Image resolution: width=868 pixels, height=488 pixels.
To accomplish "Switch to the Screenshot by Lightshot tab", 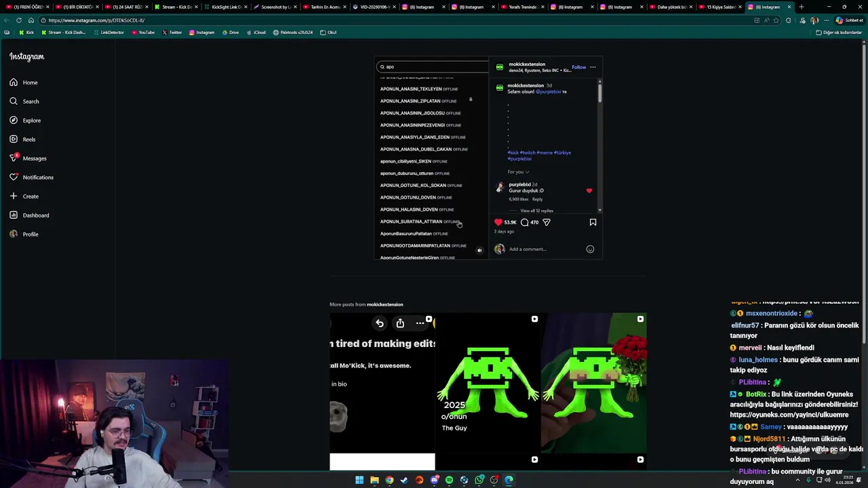I will (275, 7).
